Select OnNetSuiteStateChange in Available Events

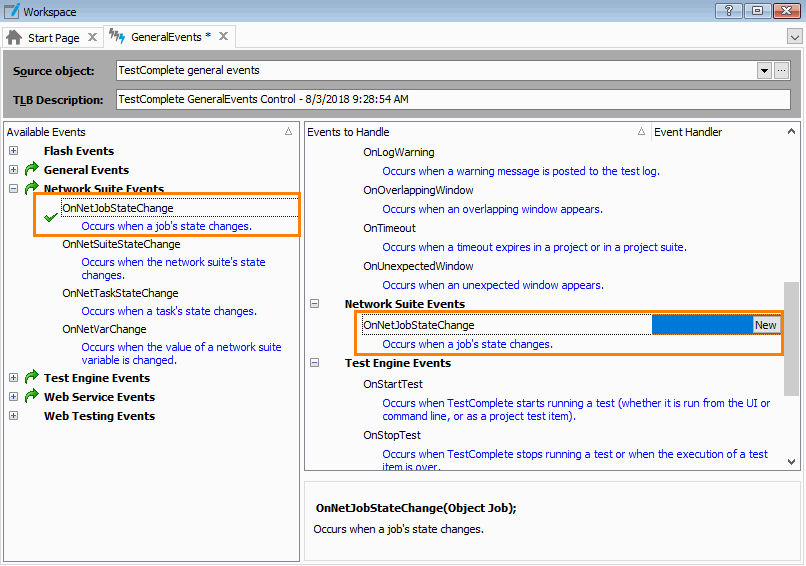pyautogui.click(x=121, y=244)
